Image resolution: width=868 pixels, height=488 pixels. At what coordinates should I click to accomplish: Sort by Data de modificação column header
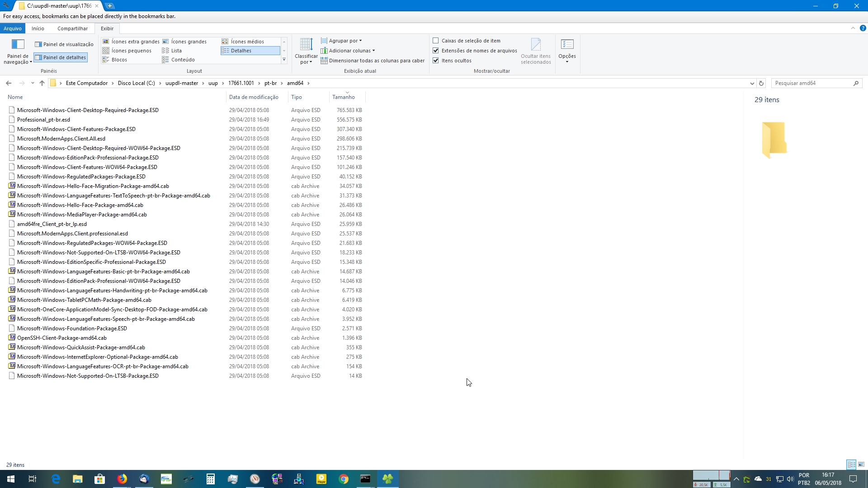(x=254, y=97)
